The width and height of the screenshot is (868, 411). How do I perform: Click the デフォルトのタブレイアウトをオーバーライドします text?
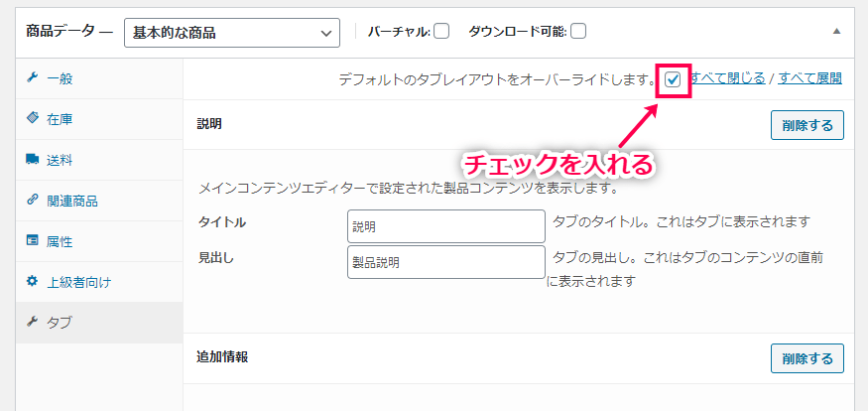pyautogui.click(x=497, y=79)
